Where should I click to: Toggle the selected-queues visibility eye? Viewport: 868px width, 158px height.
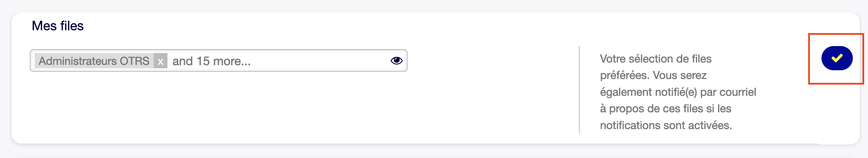396,61
